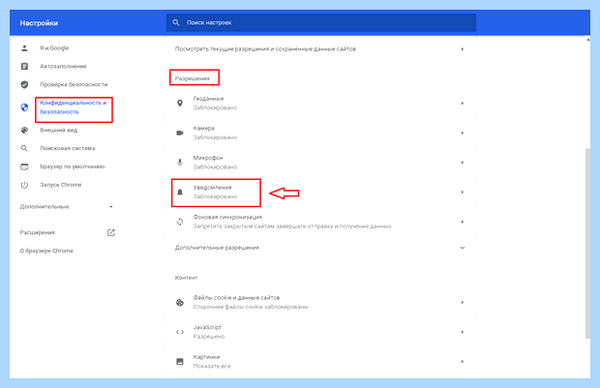
Task: Open the Расширения link in sidebar
Action: [x=38, y=233]
